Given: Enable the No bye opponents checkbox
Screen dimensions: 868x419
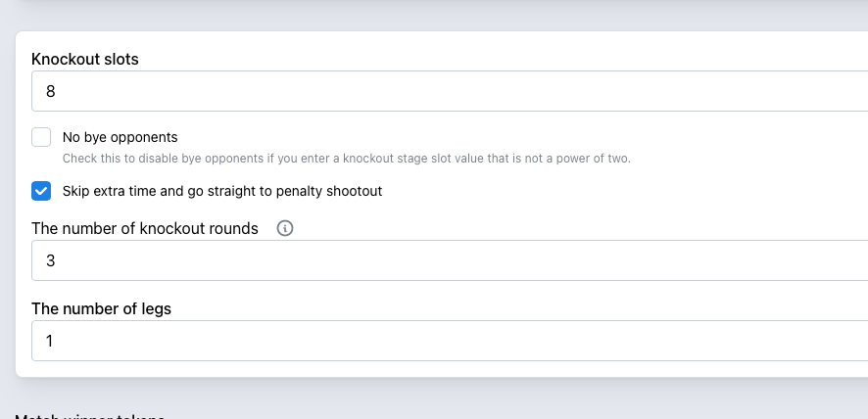Looking at the screenshot, I should tap(41, 137).
